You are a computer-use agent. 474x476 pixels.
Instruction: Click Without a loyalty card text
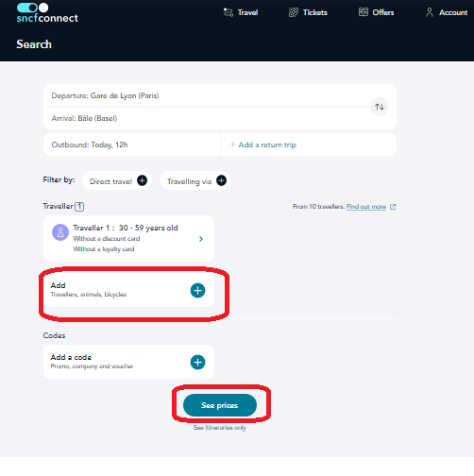tap(104, 249)
